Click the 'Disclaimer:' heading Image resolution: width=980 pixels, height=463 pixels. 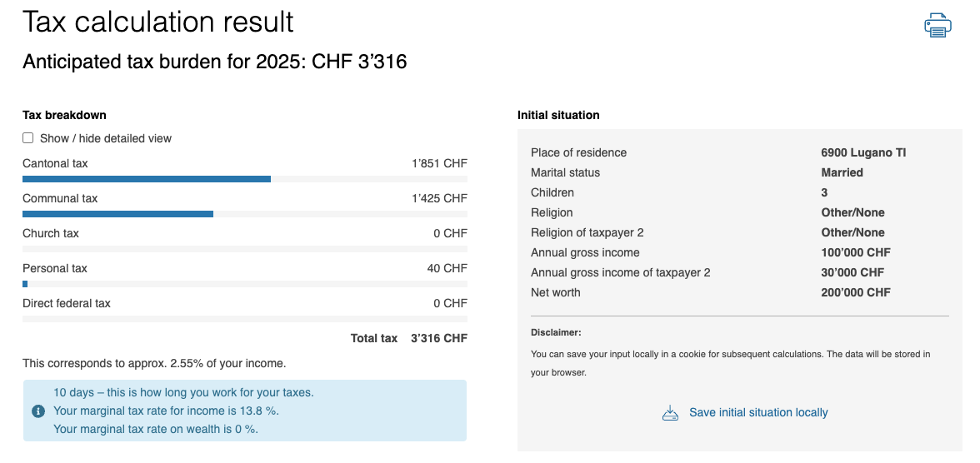tap(556, 332)
